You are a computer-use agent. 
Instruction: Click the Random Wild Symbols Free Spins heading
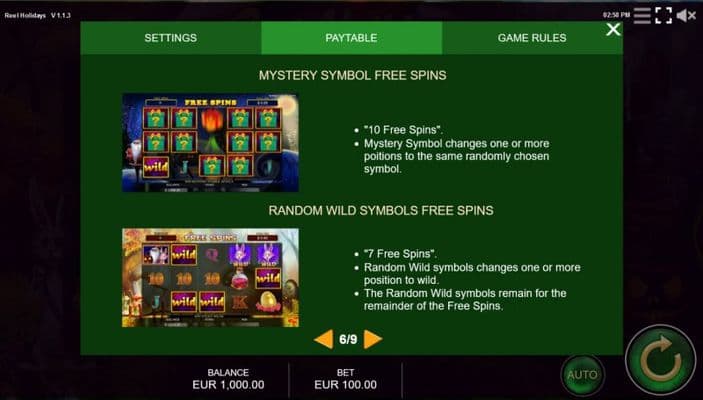(x=381, y=211)
